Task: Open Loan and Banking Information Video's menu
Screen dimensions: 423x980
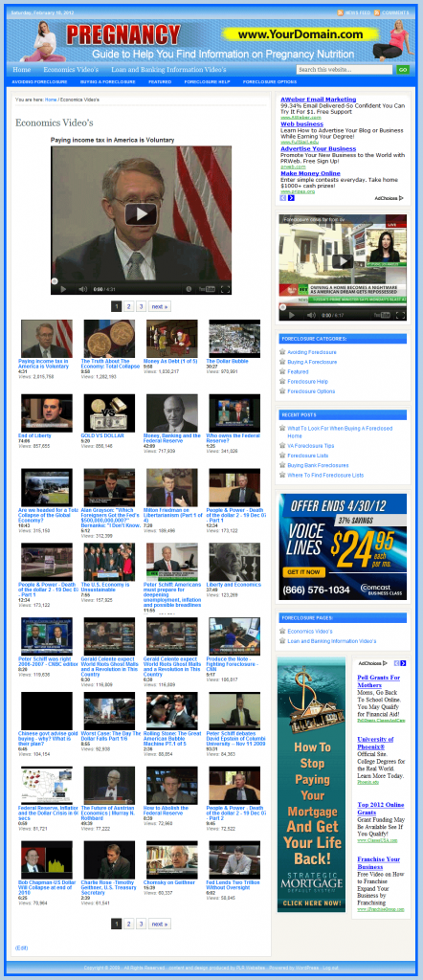Action: click(168, 69)
